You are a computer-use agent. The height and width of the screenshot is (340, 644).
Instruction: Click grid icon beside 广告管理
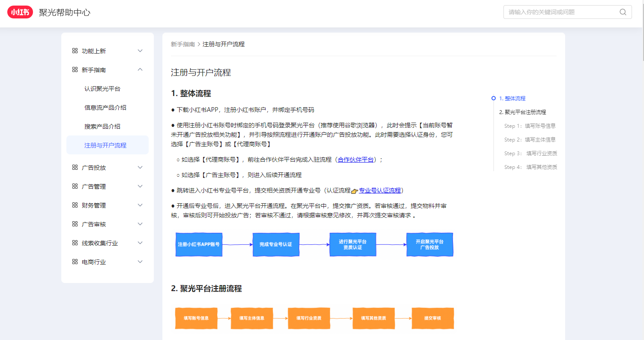click(x=75, y=187)
